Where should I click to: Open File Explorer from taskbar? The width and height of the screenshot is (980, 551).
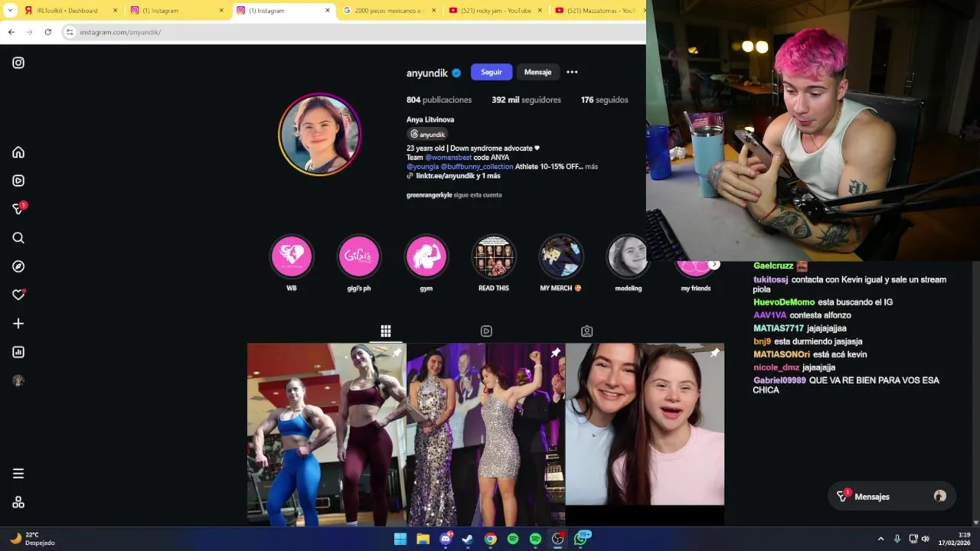point(423,539)
